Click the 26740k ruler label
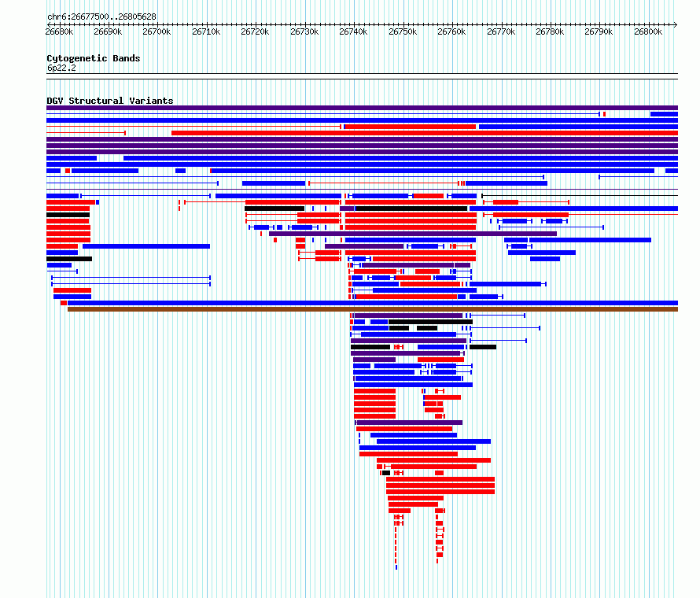 (353, 31)
